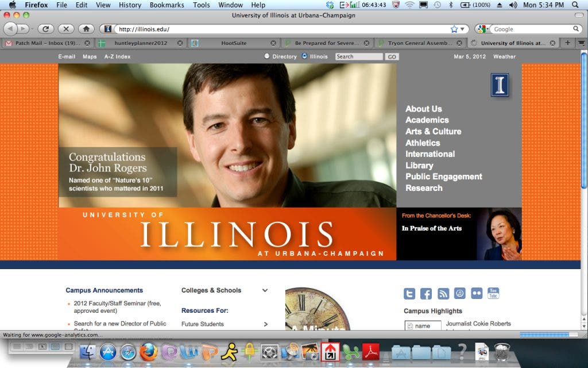Open the Trash in the Dock
This screenshot has height=368, width=588.
click(x=502, y=352)
